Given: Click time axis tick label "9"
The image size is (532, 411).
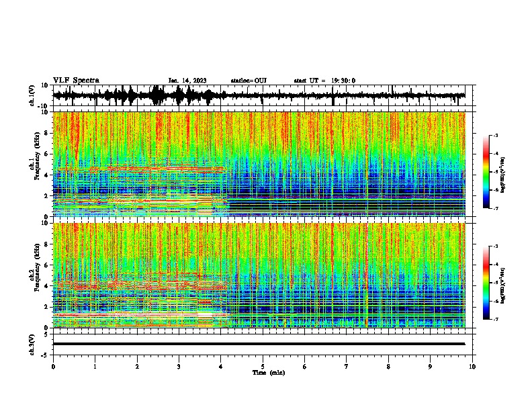Looking at the screenshot, I should point(430,367).
